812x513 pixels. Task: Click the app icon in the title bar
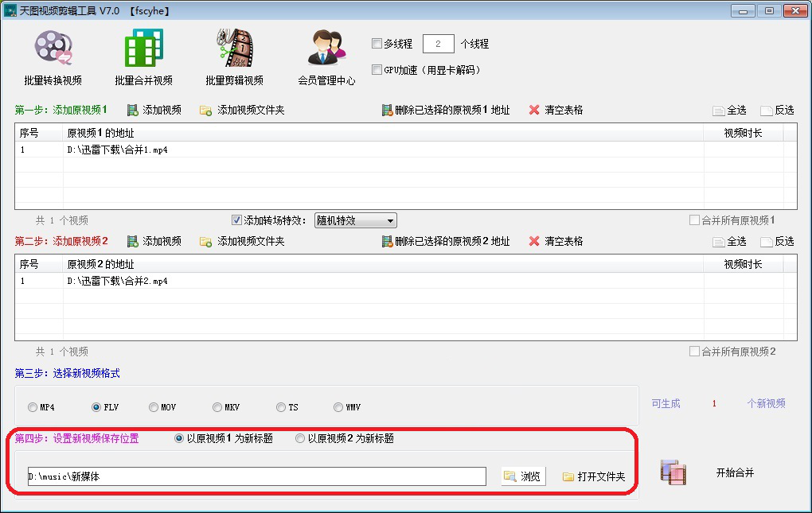[x=10, y=10]
